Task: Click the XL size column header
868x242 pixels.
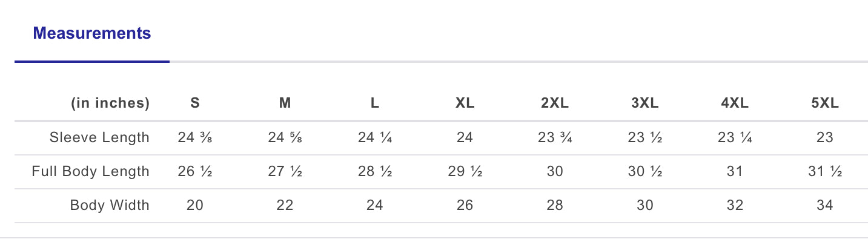Action: [x=465, y=103]
